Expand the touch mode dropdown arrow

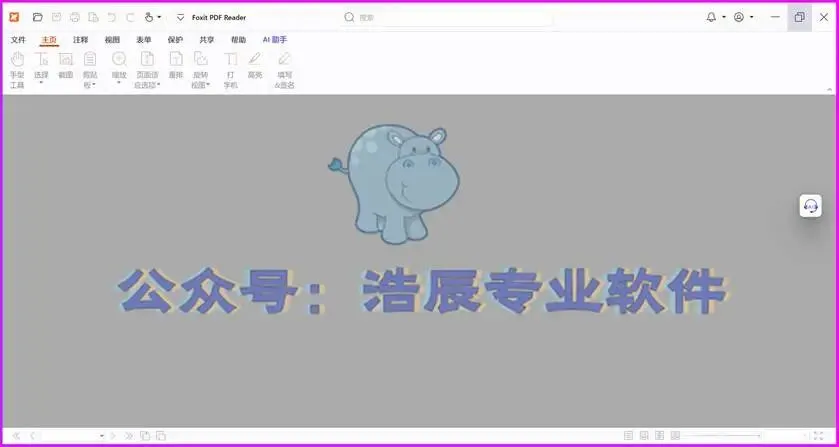159,17
